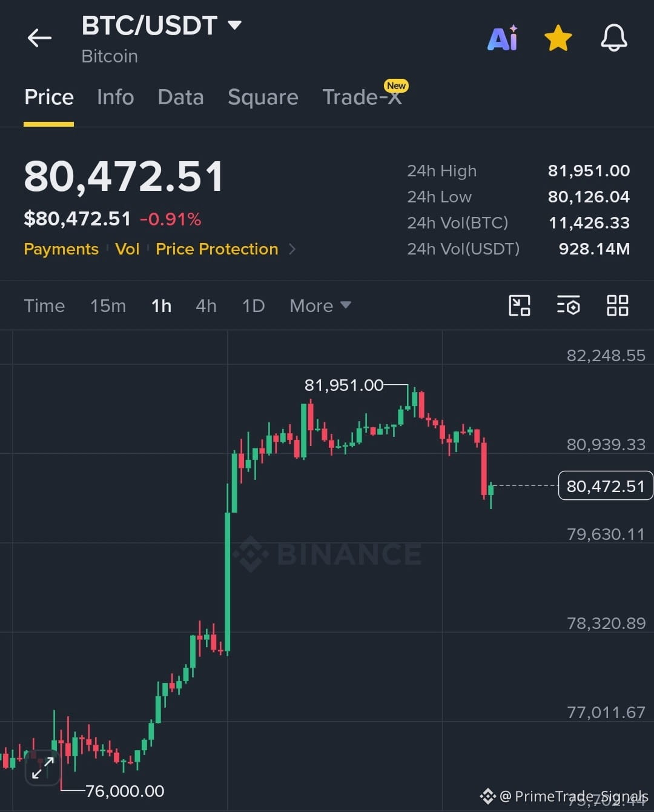Open the multi-chart grid layout icon
Image resolution: width=654 pixels, height=812 pixels.
(618, 305)
